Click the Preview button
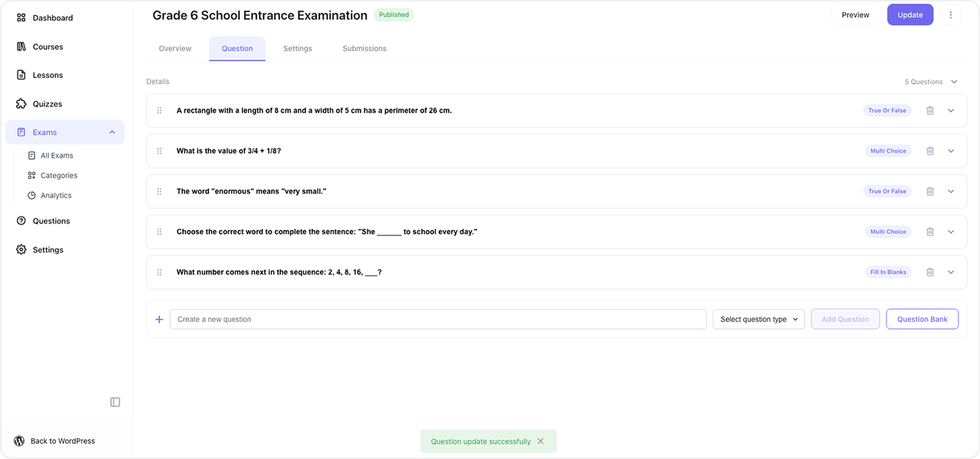This screenshot has height=459, width=980. pyautogui.click(x=855, y=15)
